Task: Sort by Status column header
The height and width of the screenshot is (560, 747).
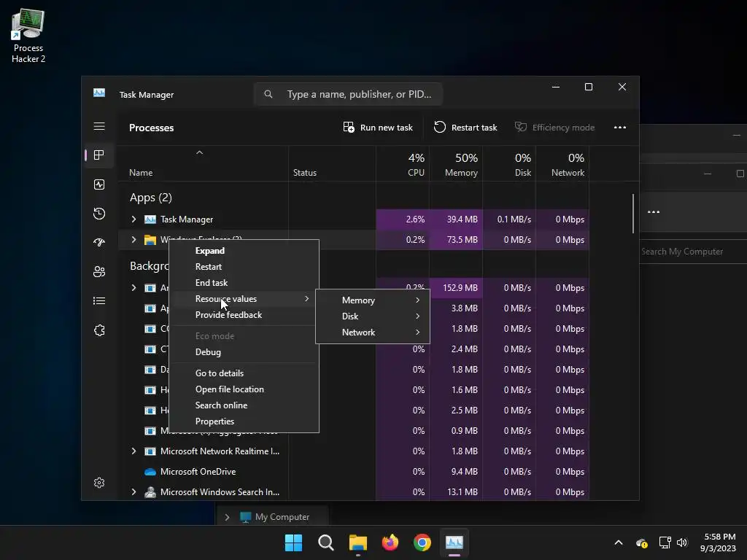Action: [332, 164]
